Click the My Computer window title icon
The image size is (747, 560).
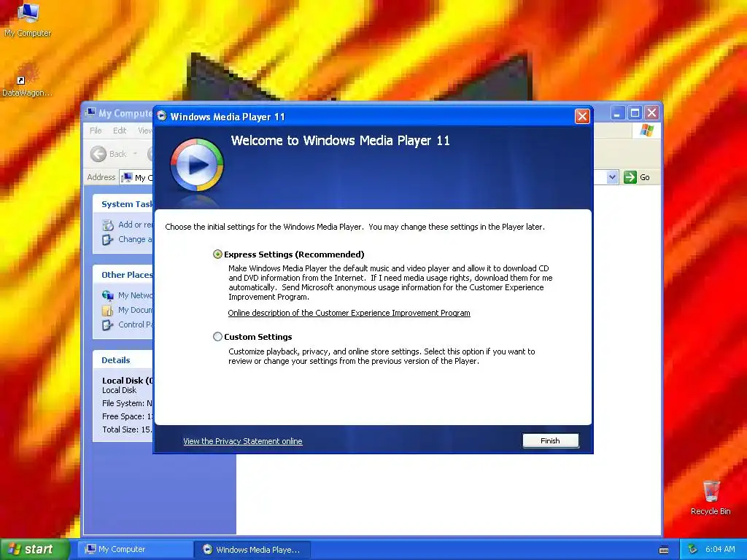(90, 113)
